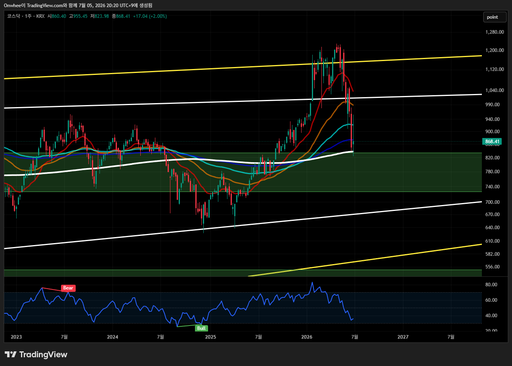Click the 40.00 RSI axis label
This screenshot has width=512, height=366.
pyautogui.click(x=491, y=315)
